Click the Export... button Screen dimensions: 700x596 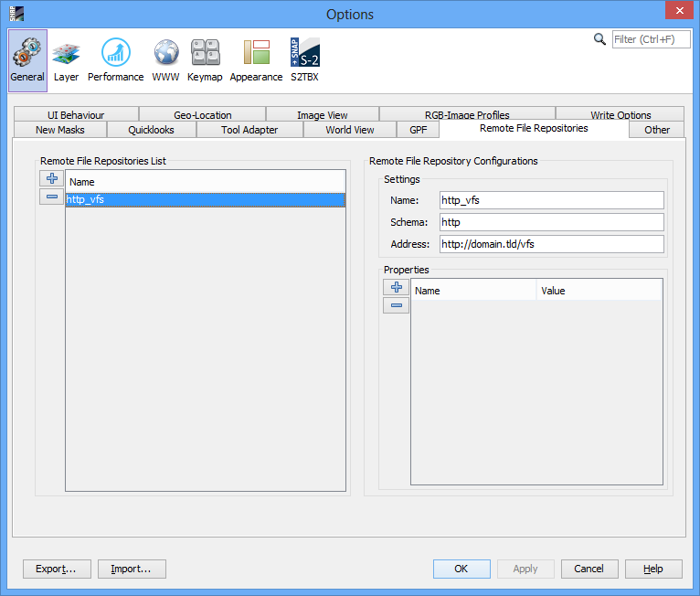(57, 569)
